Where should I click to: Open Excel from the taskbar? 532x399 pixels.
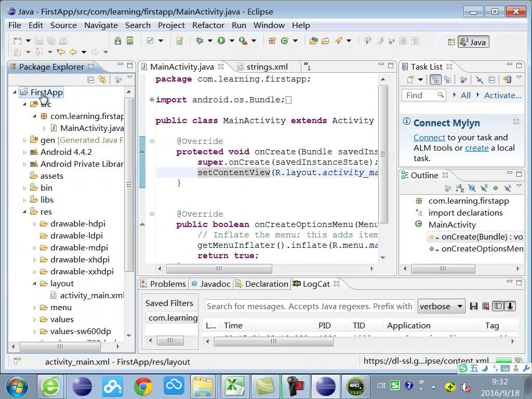[235, 386]
